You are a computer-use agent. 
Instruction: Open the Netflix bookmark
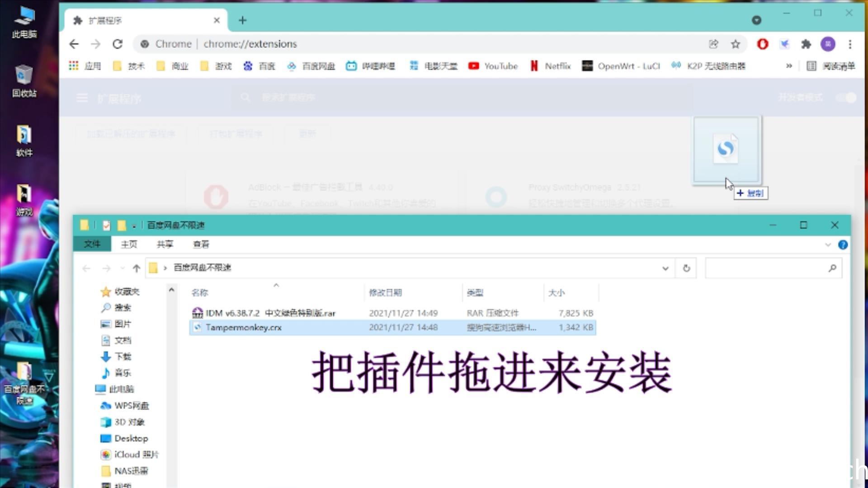[550, 66]
